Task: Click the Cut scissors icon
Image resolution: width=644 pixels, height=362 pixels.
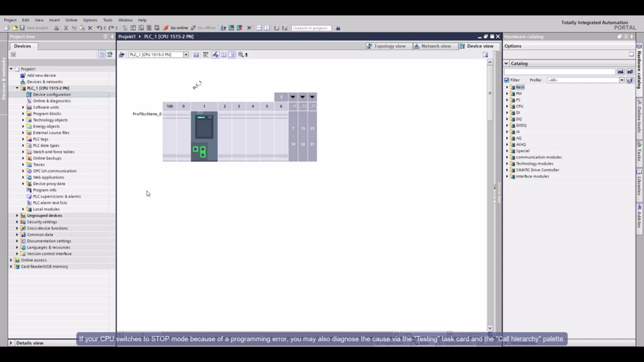Action: point(65,28)
